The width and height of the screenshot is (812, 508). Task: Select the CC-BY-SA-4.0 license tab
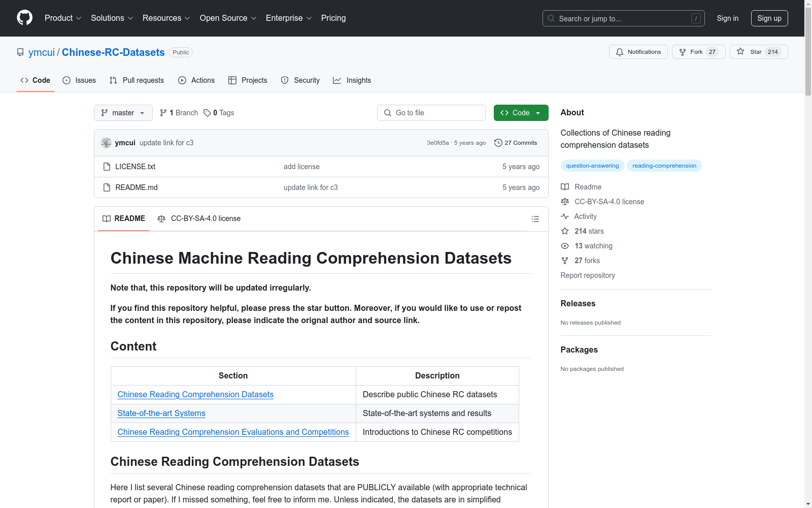[x=199, y=218]
